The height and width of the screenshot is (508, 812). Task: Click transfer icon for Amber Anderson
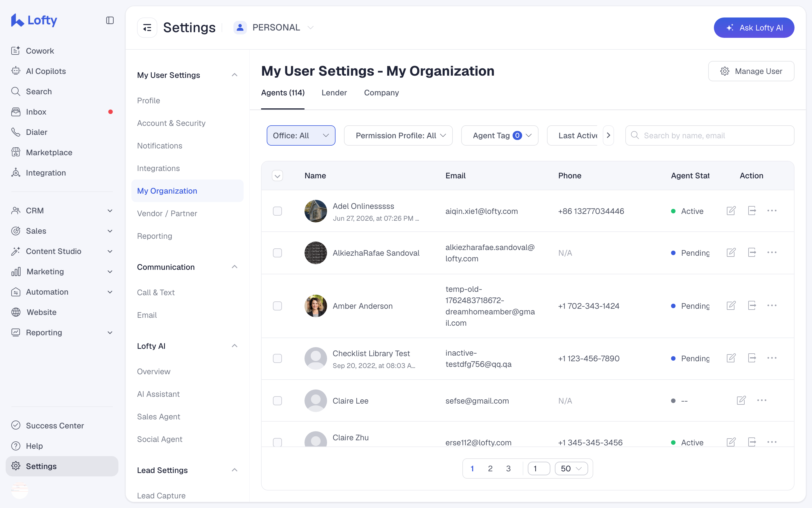click(752, 305)
